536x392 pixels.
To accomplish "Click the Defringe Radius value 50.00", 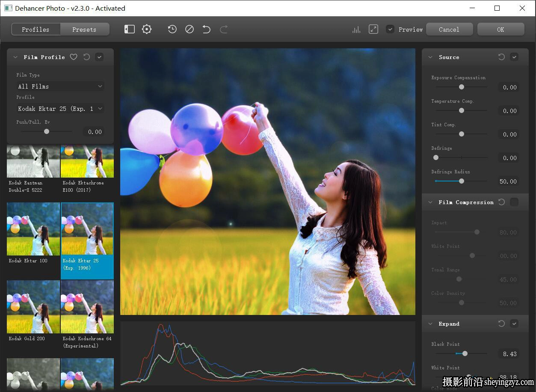I will [x=509, y=181].
